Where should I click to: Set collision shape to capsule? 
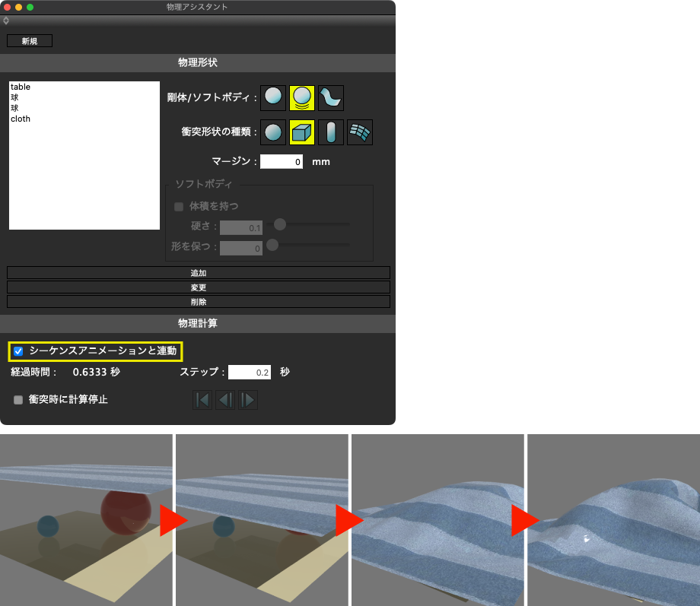[331, 132]
